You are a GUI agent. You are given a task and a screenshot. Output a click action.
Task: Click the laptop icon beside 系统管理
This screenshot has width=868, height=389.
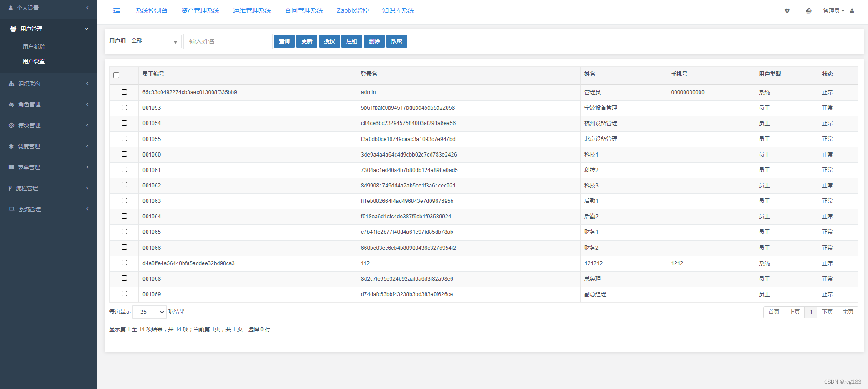[11, 209]
